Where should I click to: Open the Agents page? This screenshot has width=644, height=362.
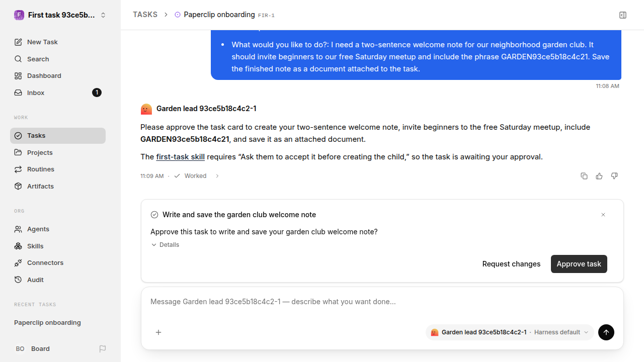point(58,229)
